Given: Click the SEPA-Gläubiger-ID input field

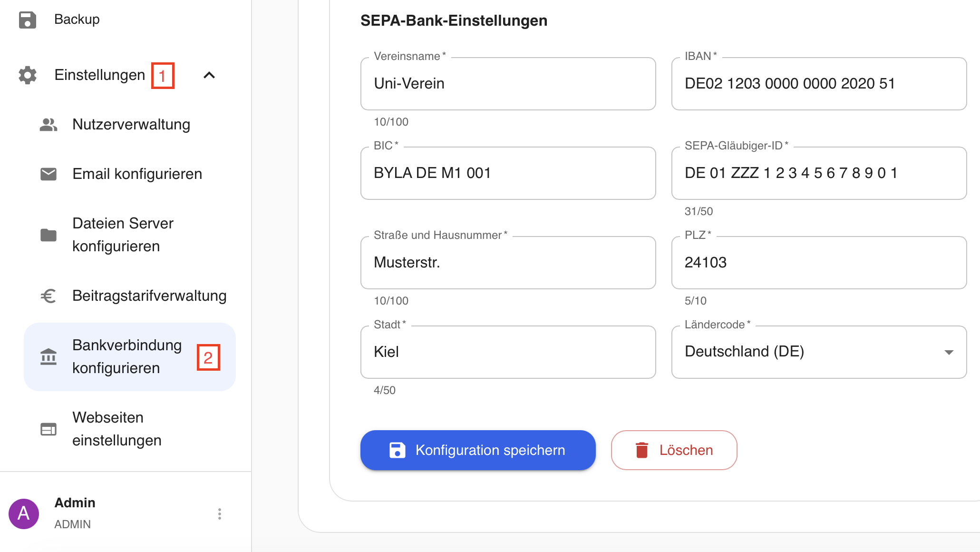Looking at the screenshot, I should (819, 173).
